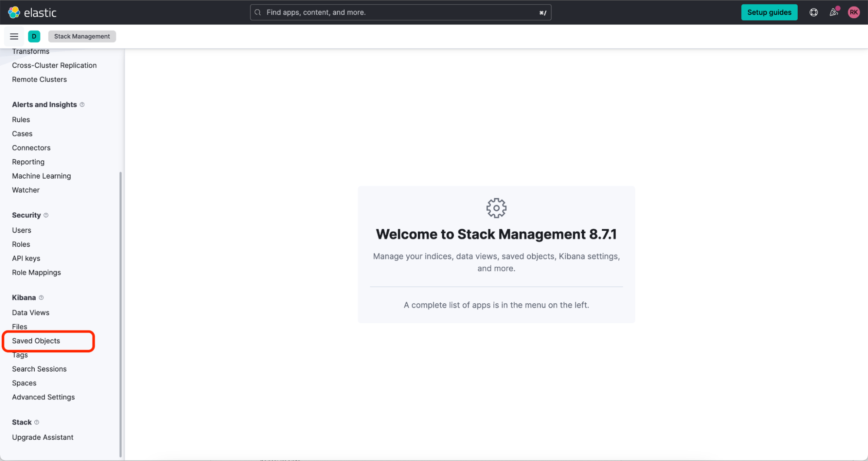Open the hamburger navigation menu
The height and width of the screenshot is (461, 868).
[x=14, y=36]
